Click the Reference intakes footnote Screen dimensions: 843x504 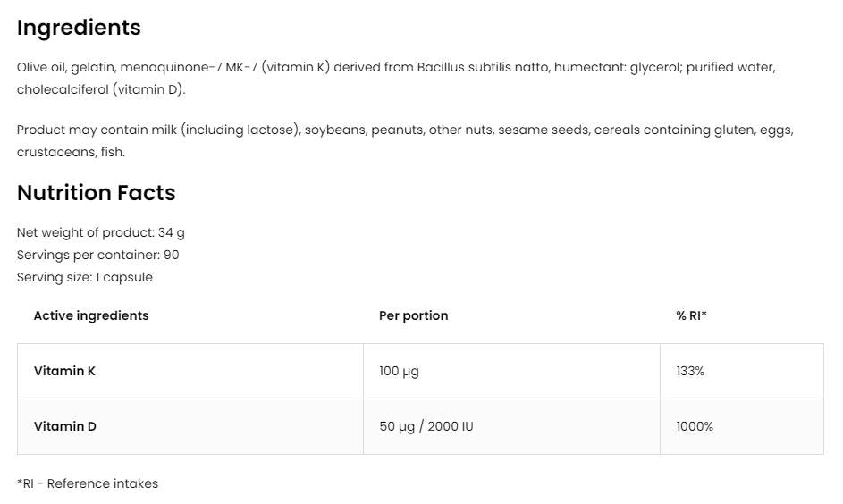[88, 483]
